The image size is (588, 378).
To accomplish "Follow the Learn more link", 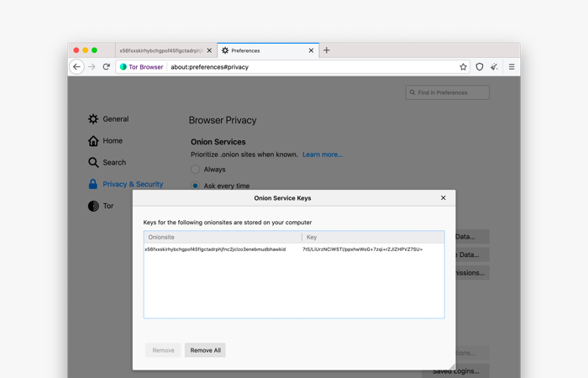I will 323,155.
